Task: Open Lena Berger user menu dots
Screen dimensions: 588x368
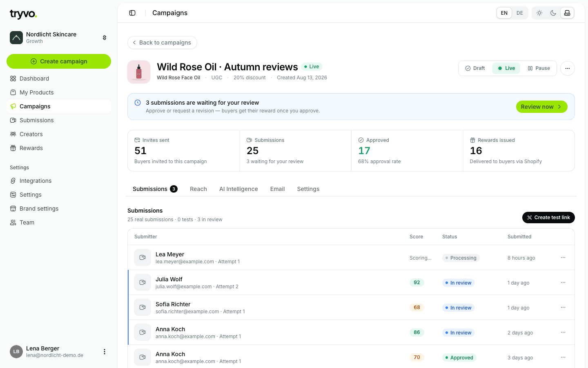Action: 105,352
